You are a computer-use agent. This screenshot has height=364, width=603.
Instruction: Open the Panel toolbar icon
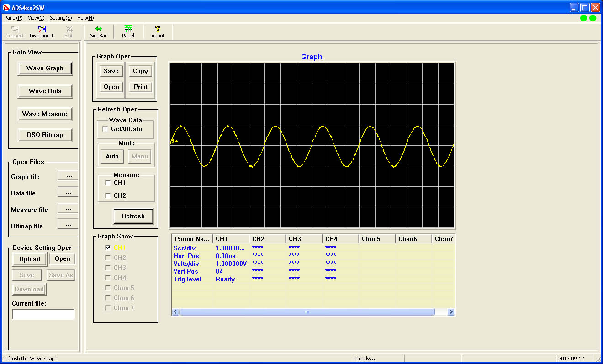(x=128, y=31)
